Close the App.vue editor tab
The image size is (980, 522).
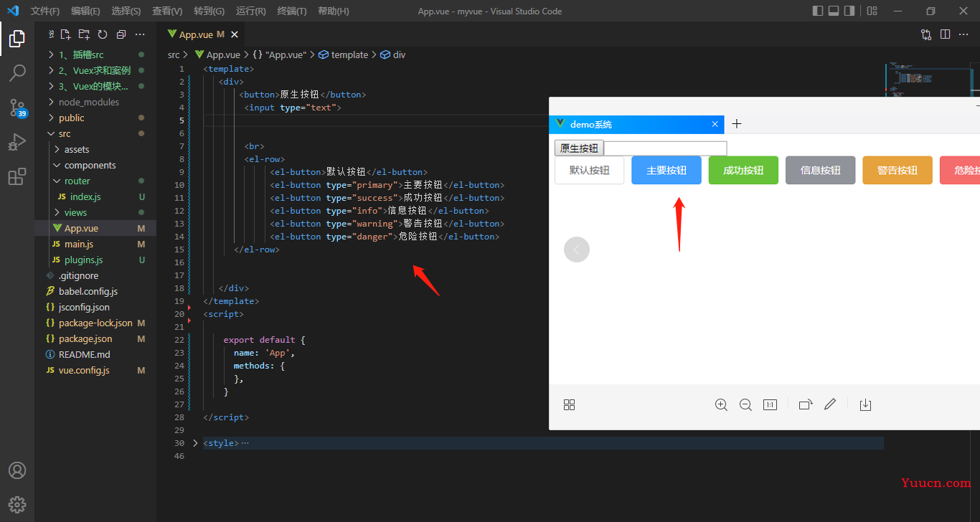(x=235, y=34)
